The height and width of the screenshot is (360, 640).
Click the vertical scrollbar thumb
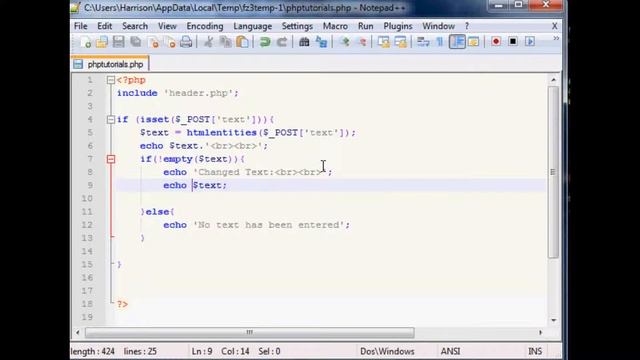point(553,172)
